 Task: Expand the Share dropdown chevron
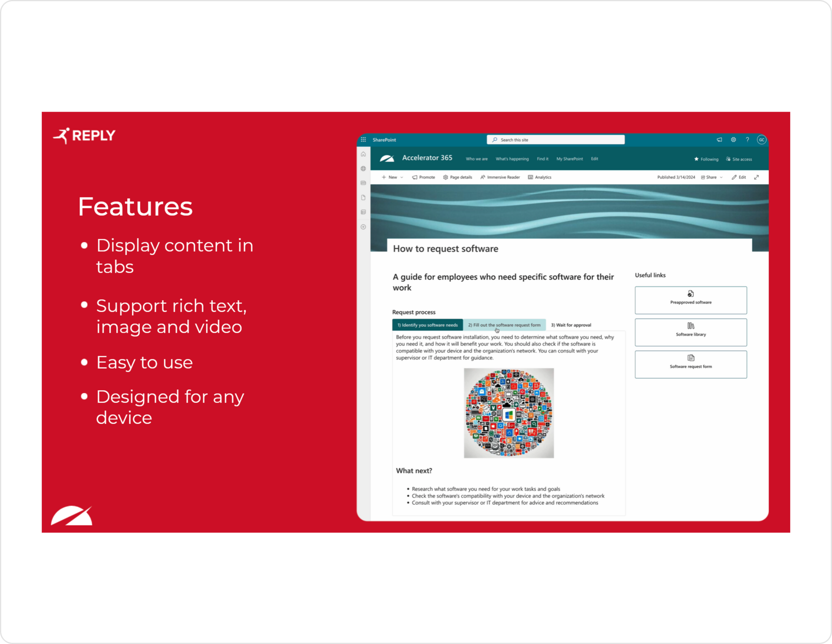(x=721, y=177)
